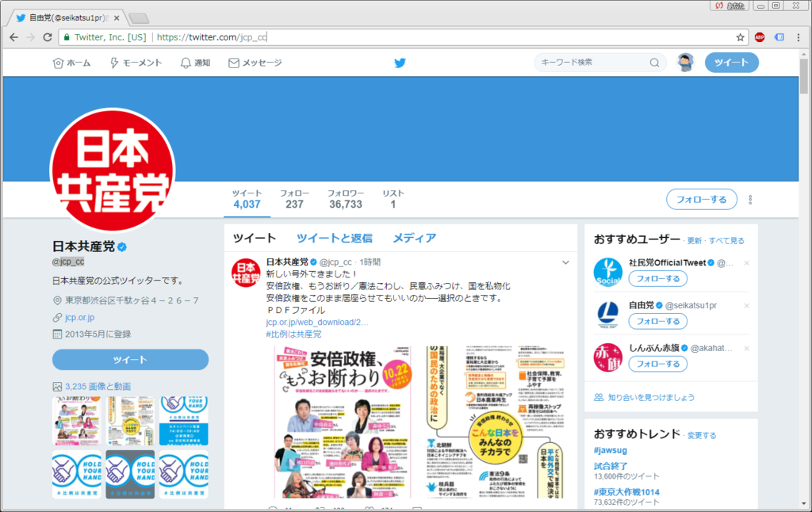Open 通知 notifications
Viewport: 812px width, 512px height.
pos(195,63)
